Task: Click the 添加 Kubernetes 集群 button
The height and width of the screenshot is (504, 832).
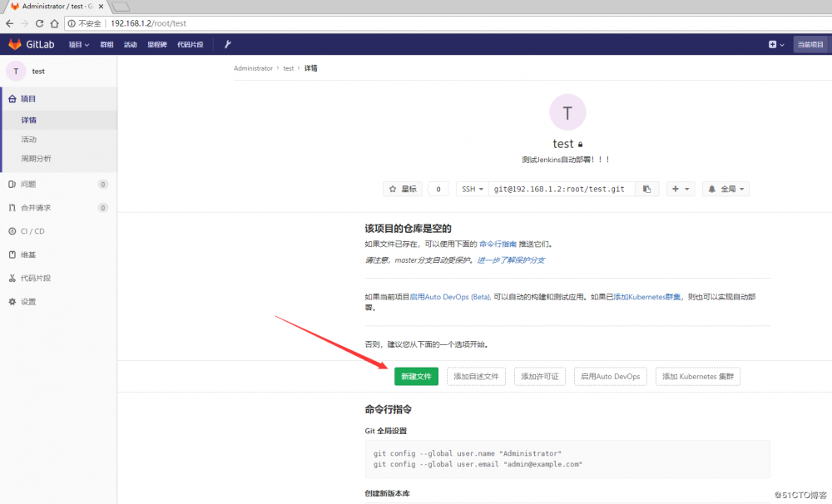Action: click(x=697, y=376)
